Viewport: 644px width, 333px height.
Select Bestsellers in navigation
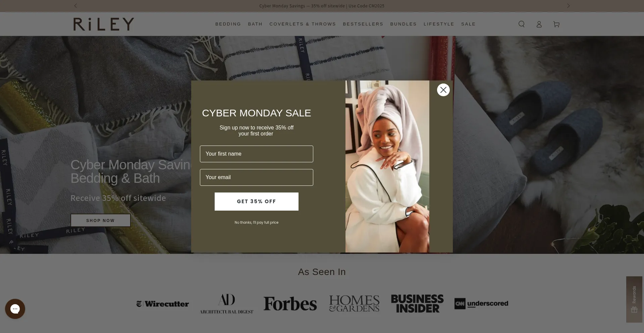363,24
